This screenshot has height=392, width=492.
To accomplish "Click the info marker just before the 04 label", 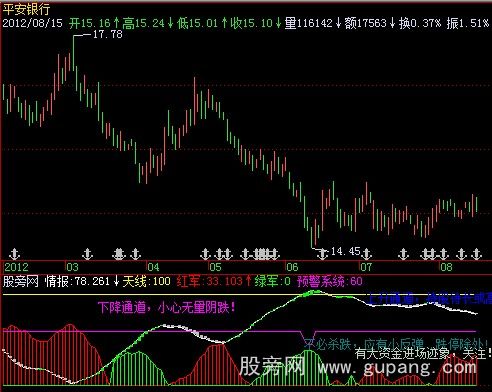I will (x=136, y=254).
